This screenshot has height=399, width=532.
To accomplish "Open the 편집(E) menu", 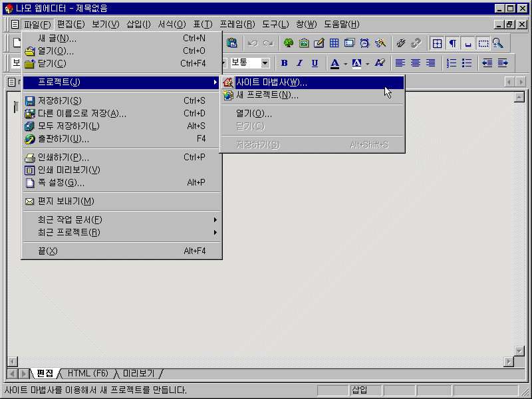I will coord(71,25).
